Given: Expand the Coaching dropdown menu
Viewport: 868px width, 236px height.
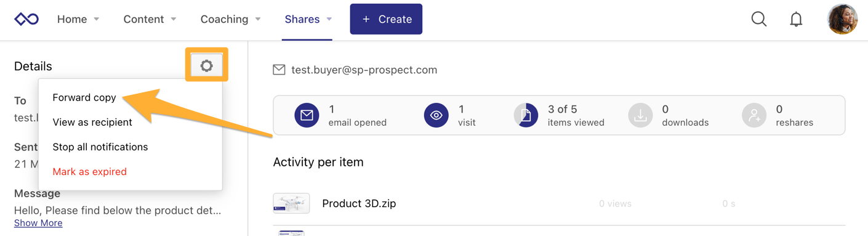Looking at the screenshot, I should pos(230,19).
